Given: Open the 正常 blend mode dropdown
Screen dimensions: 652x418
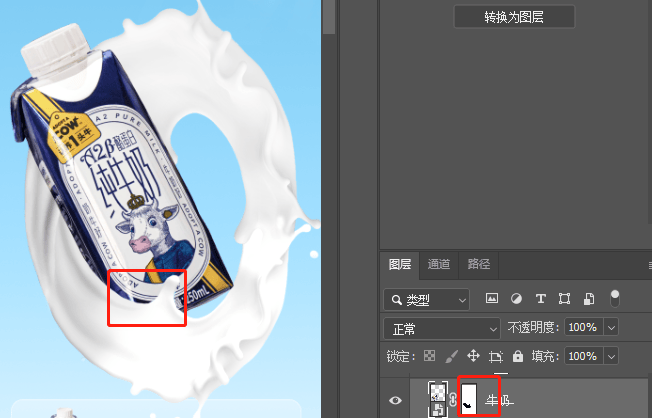Looking at the screenshot, I should (442, 329).
